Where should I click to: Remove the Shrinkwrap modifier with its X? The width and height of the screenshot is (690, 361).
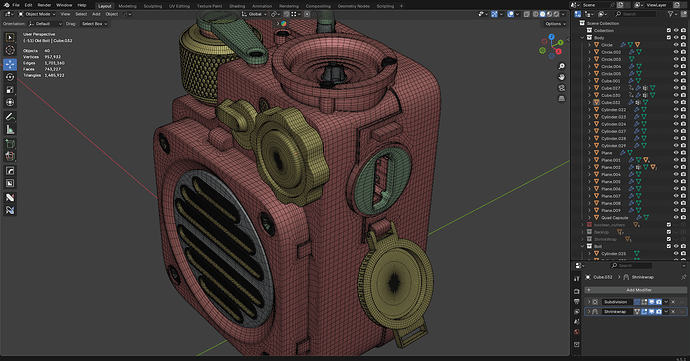(673, 312)
